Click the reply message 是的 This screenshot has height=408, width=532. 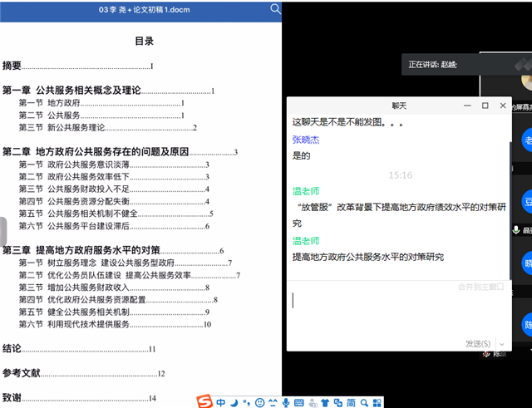pyautogui.click(x=301, y=155)
